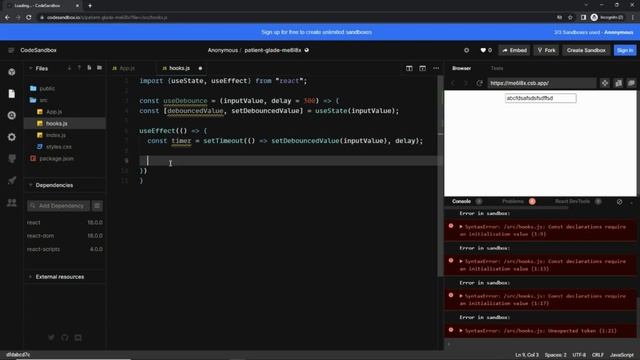Expand the first SyntaxError console entry

pyautogui.click(x=461, y=227)
